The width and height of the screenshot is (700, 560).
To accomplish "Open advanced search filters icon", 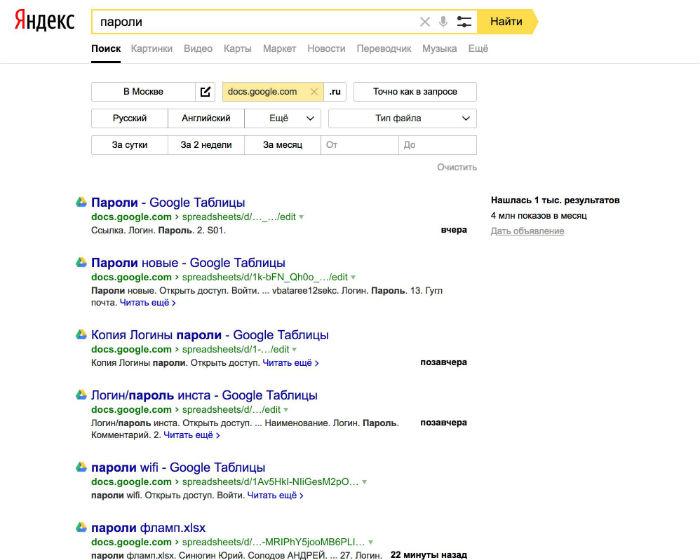I will [x=464, y=21].
